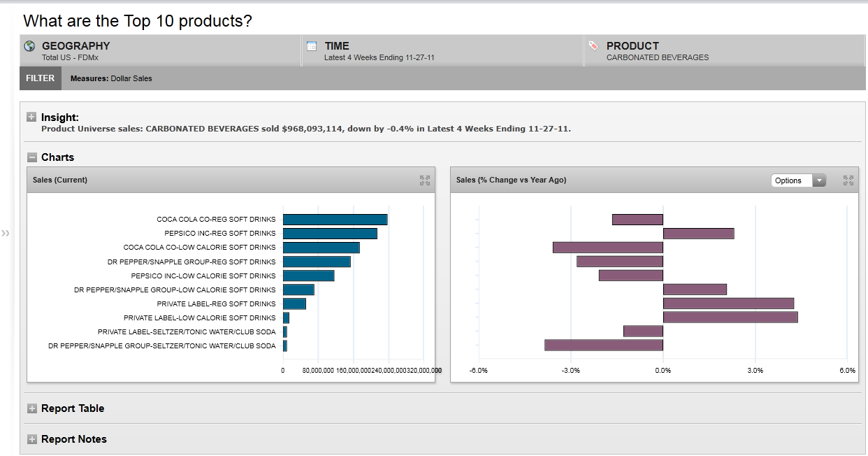Expand the Report Notes section

coord(31,439)
